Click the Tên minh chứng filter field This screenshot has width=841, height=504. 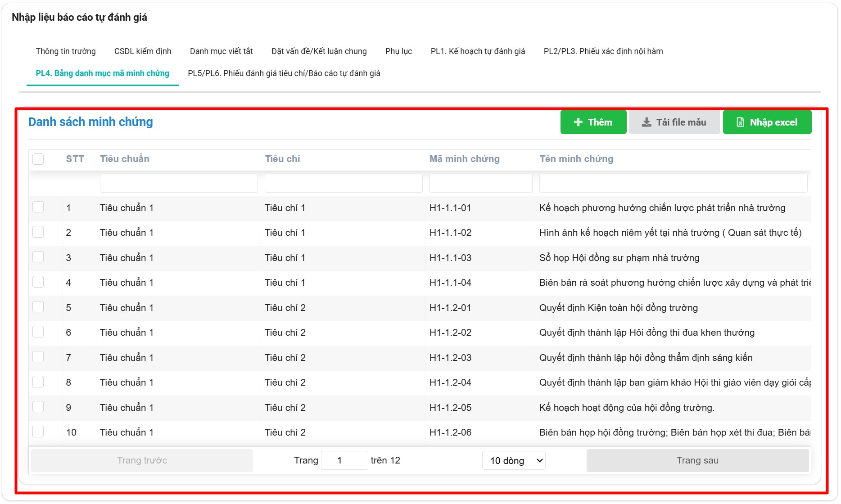click(673, 183)
